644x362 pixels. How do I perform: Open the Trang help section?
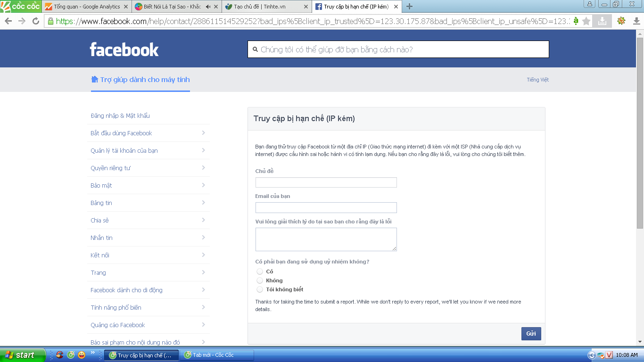pos(149,272)
